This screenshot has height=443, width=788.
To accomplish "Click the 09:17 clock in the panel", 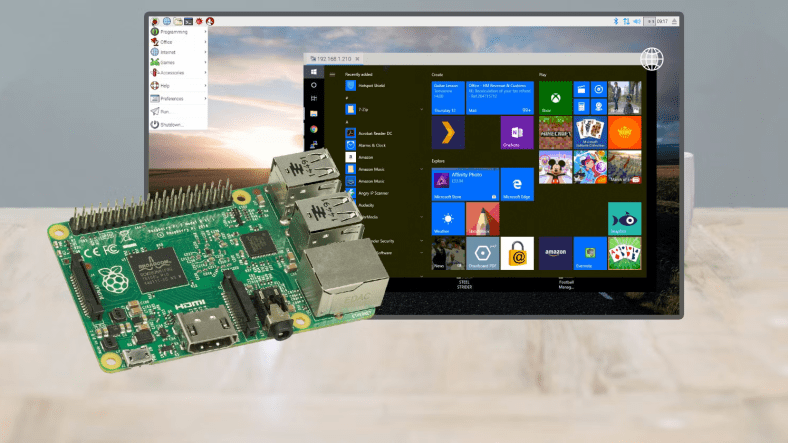I will (662, 22).
